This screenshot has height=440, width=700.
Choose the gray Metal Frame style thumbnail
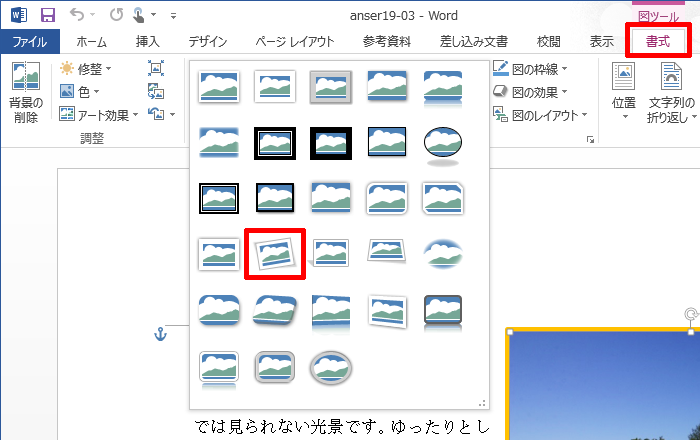point(331,87)
